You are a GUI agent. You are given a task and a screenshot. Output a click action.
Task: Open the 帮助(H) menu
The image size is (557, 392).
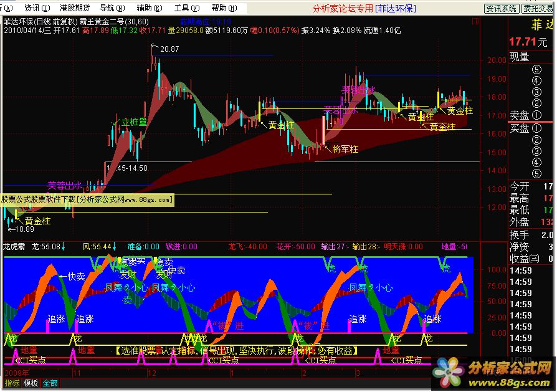(224, 8)
